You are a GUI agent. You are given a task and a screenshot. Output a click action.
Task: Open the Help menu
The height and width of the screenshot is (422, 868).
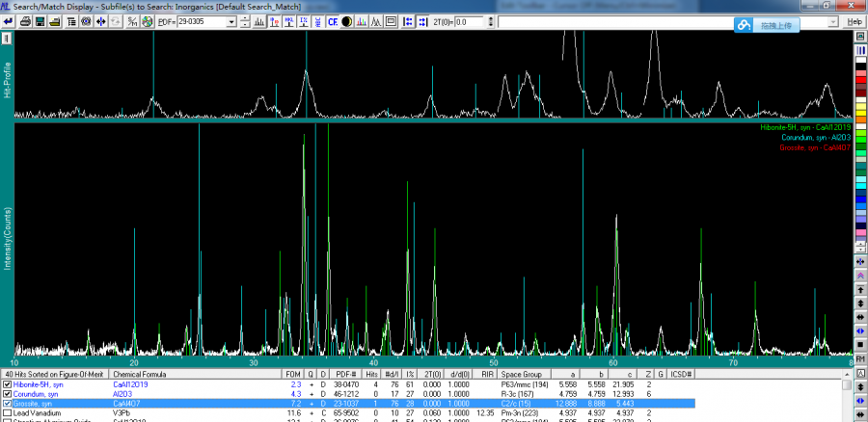coord(854,21)
